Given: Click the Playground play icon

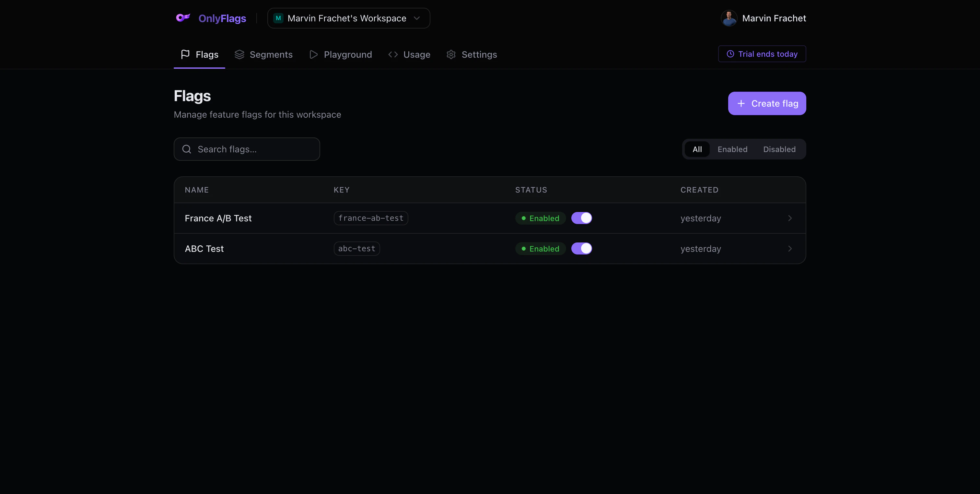Looking at the screenshot, I should (x=313, y=54).
